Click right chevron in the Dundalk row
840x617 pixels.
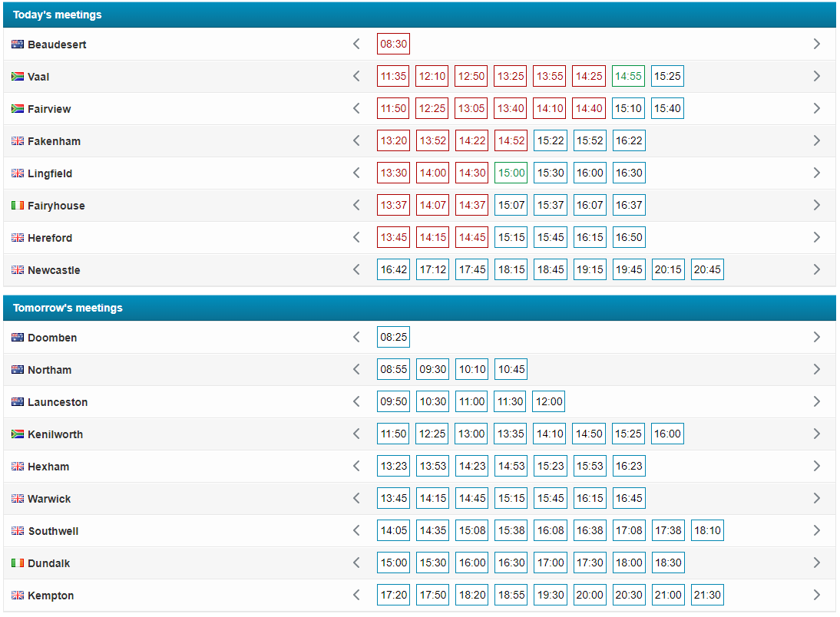coord(816,563)
